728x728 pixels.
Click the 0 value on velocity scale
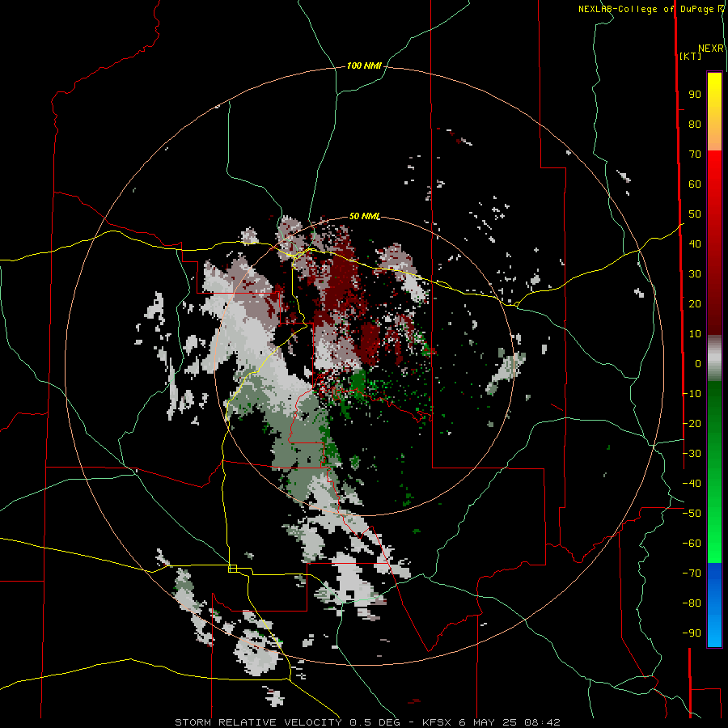coord(698,363)
